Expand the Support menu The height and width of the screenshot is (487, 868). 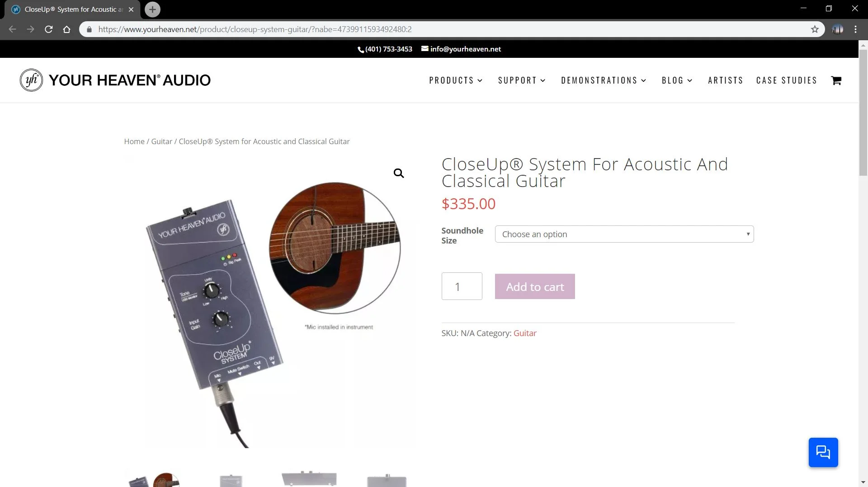pos(522,80)
